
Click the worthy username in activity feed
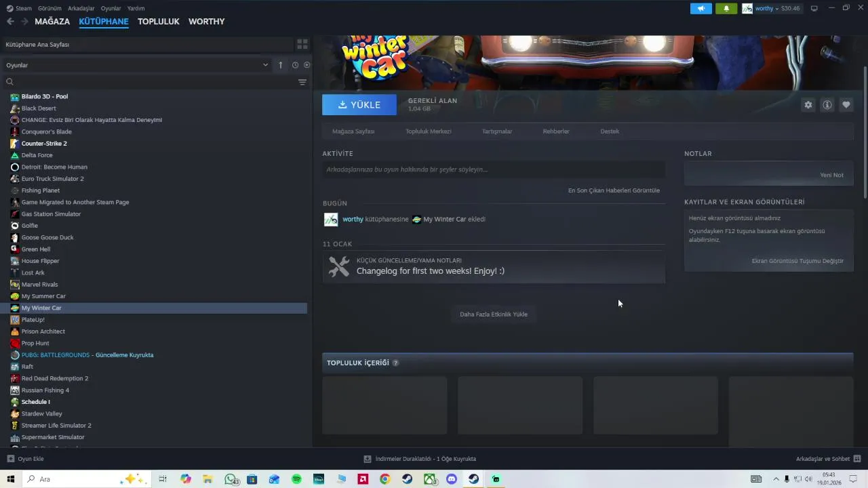click(x=353, y=220)
